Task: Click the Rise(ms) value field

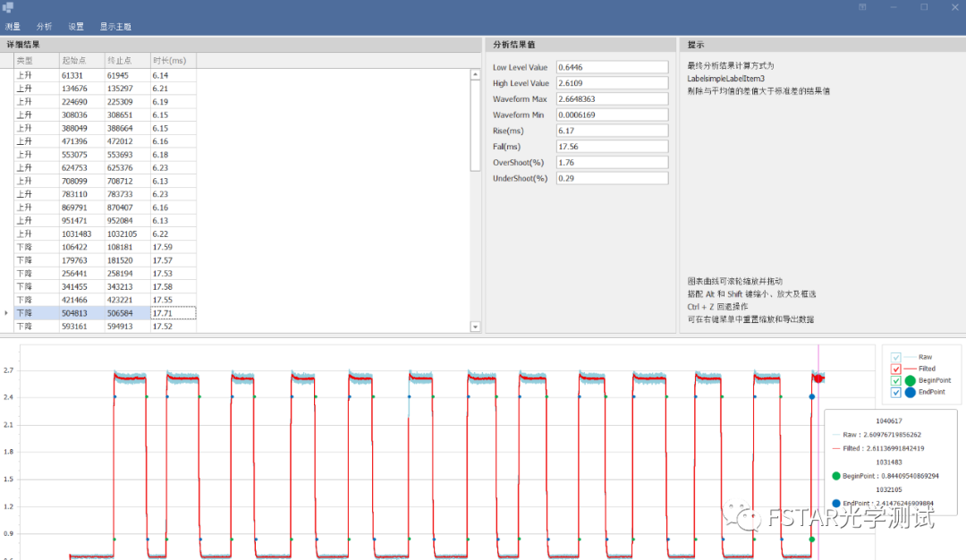Action: (612, 131)
